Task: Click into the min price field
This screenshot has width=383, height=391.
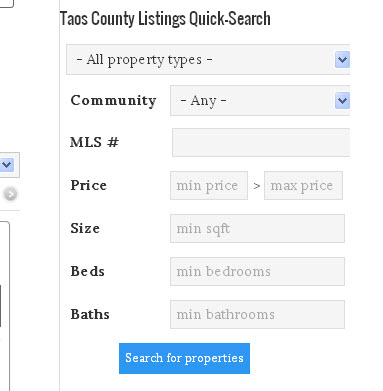Action: click(209, 186)
